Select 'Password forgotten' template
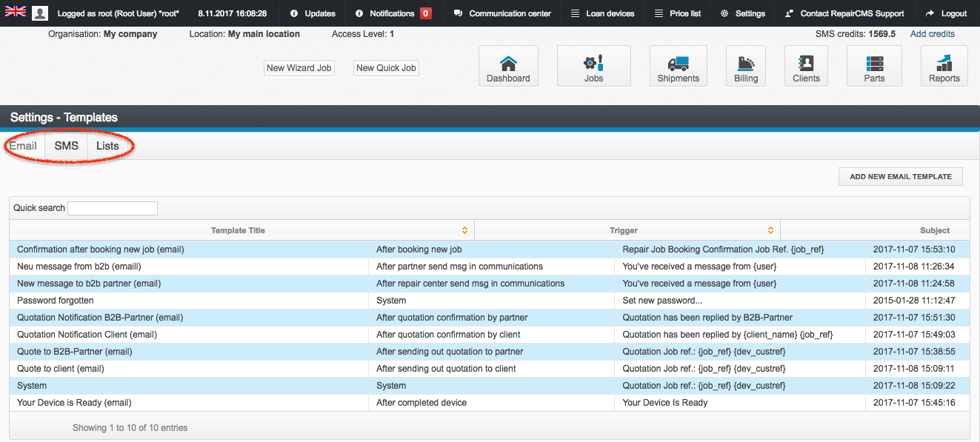The image size is (980, 442). point(56,301)
